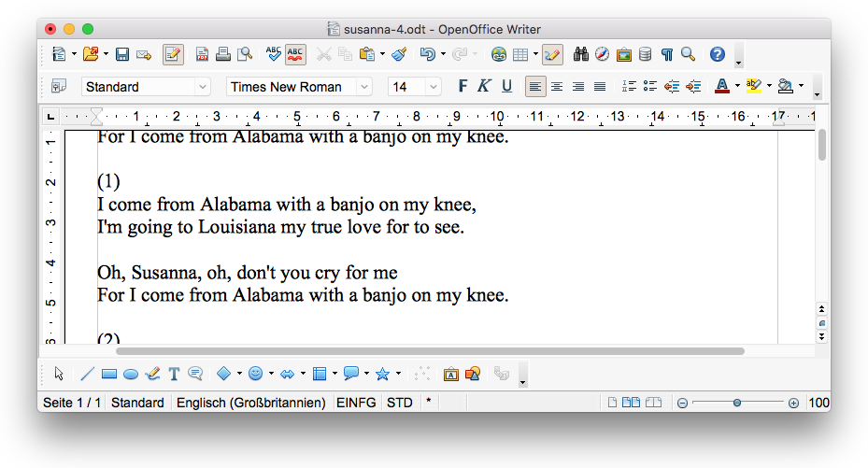Apply yellow highlighting color
Screen dimensions: 868x468
point(754,86)
